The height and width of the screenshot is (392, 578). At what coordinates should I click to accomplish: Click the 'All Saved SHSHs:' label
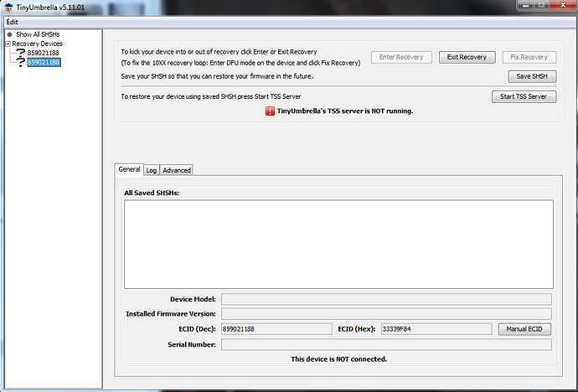[152, 193]
